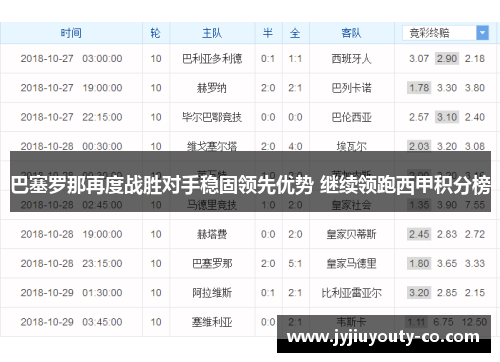This screenshot has width=500, height=362.
Task: Select away team 皇家马德里
Action: pos(351,264)
